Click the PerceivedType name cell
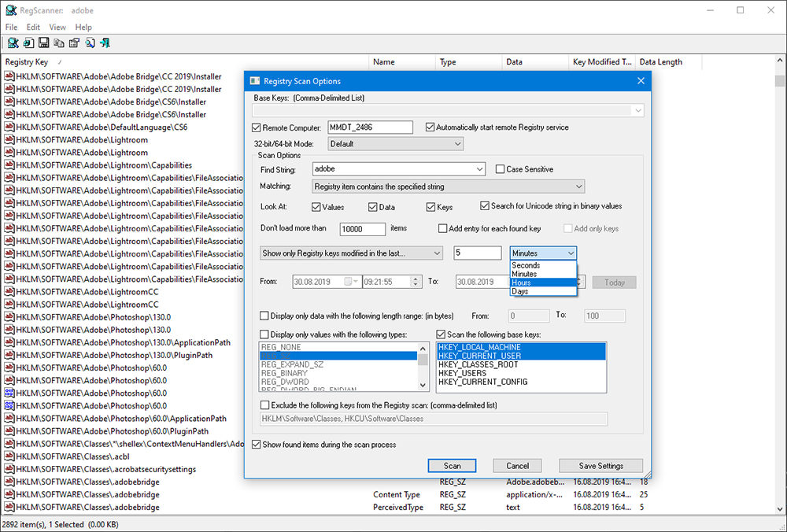The height and width of the screenshot is (532, 787). pos(398,508)
